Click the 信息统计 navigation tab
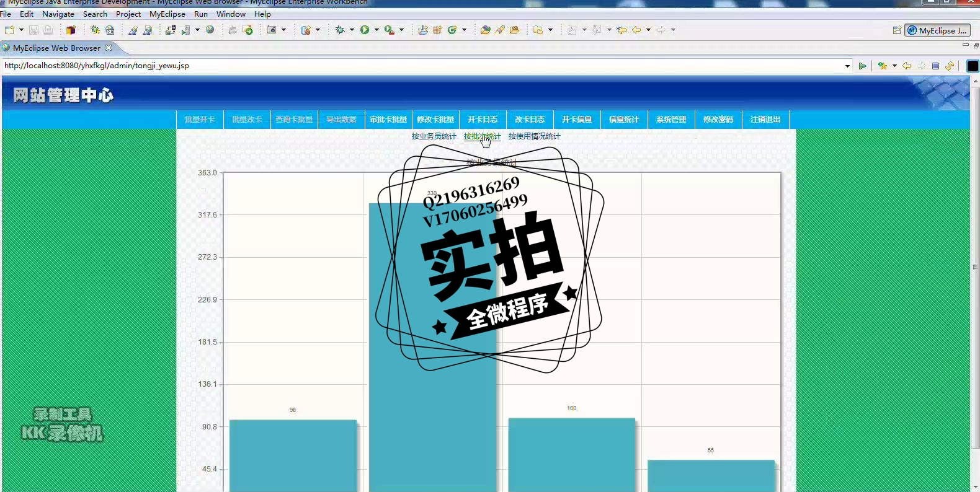This screenshot has width=980, height=492. pyautogui.click(x=624, y=120)
